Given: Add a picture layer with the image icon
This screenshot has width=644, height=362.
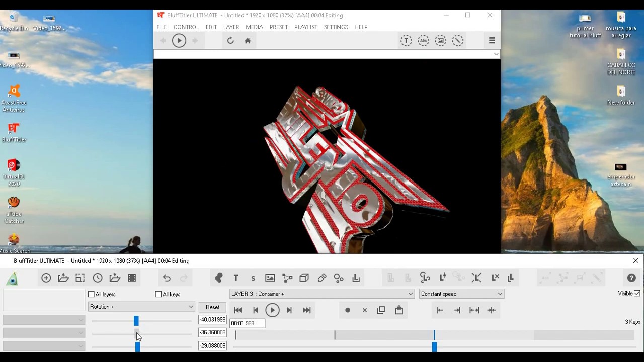Looking at the screenshot, I should coord(270,278).
